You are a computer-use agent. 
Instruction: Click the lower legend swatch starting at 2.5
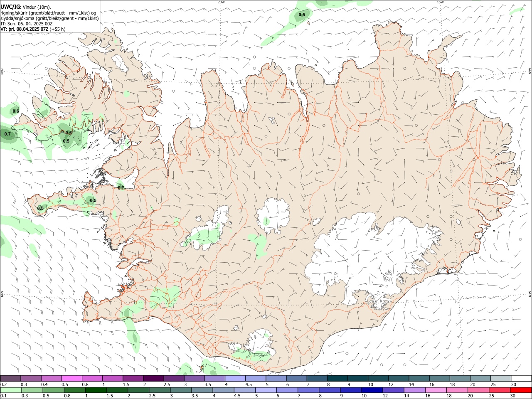click(160, 390)
